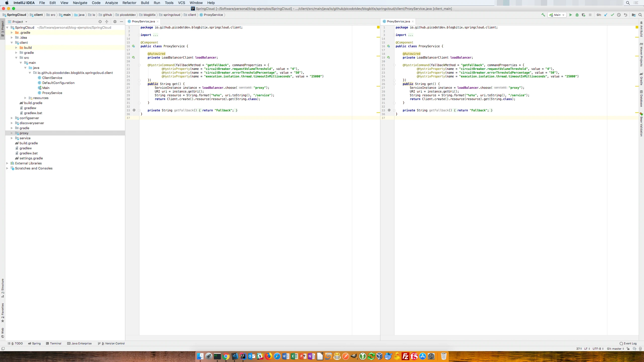Screen dimensions: 644x362
Task: Commit changes with the Git green checkmark
Action: coord(612,15)
